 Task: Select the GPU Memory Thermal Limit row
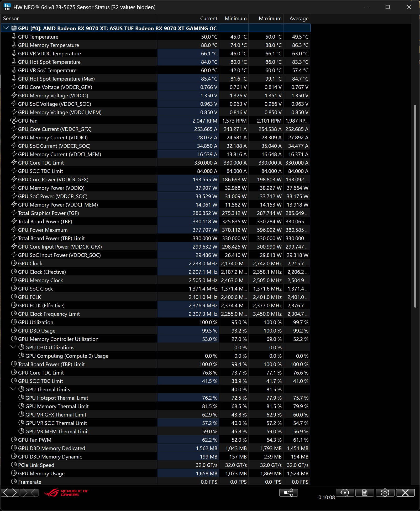(155, 406)
